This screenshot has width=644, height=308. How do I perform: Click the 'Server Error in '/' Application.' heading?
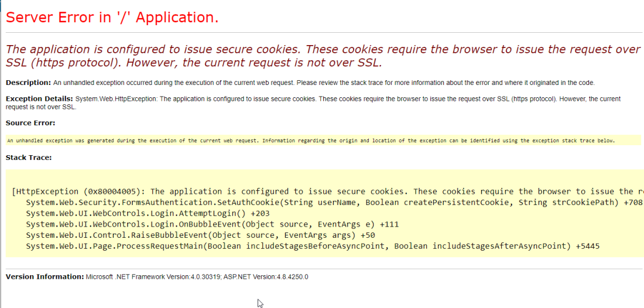(112, 18)
